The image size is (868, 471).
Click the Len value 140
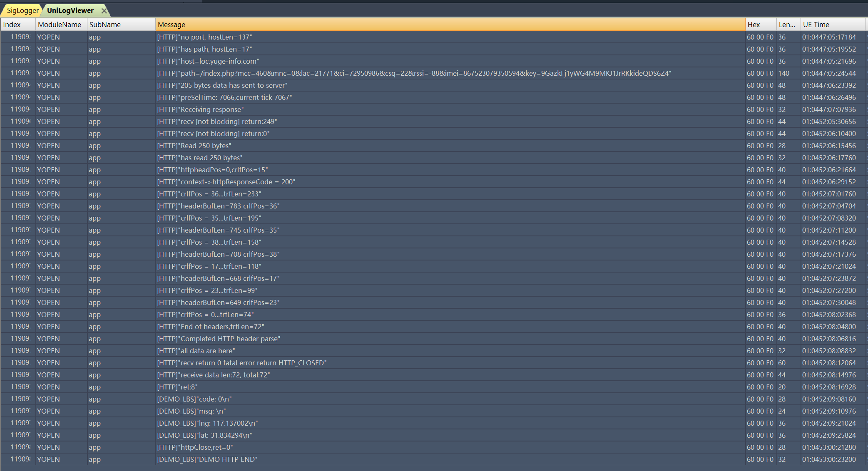pos(783,73)
